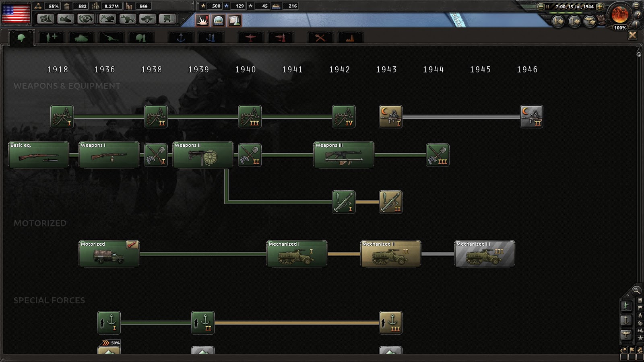The image size is (644, 362).
Task: Open the question mark help button
Action: click(x=638, y=15)
